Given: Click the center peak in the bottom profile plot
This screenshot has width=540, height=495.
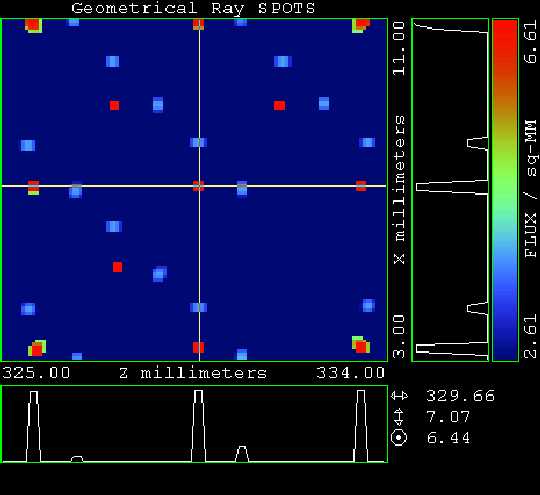Looking at the screenshot, I should (198, 426).
